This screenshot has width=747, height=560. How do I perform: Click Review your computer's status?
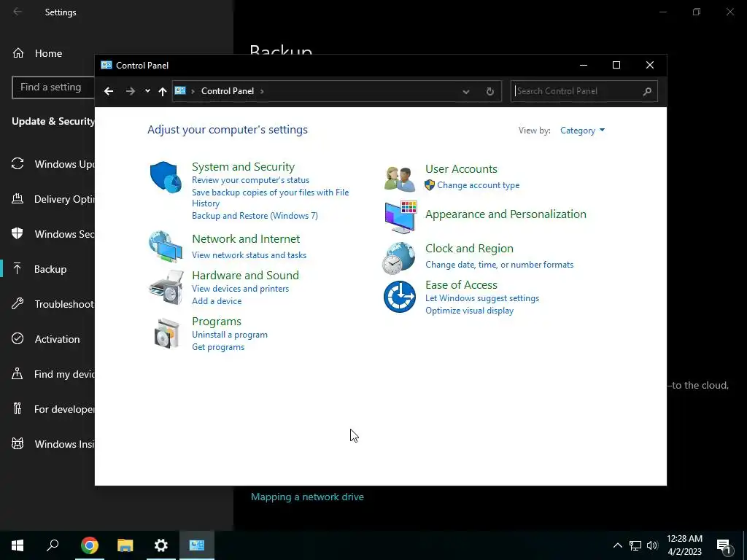pyautogui.click(x=251, y=180)
